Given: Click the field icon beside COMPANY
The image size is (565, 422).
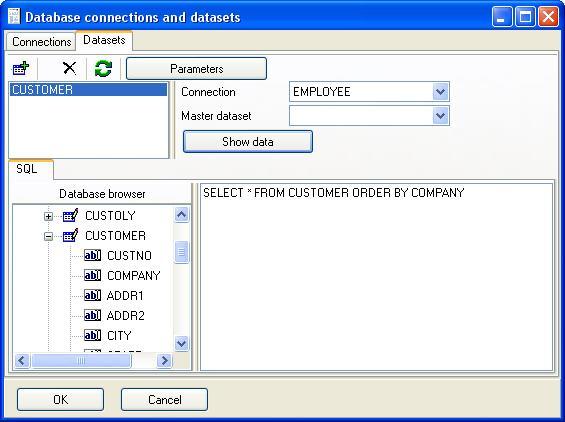Looking at the screenshot, I should (93, 276).
